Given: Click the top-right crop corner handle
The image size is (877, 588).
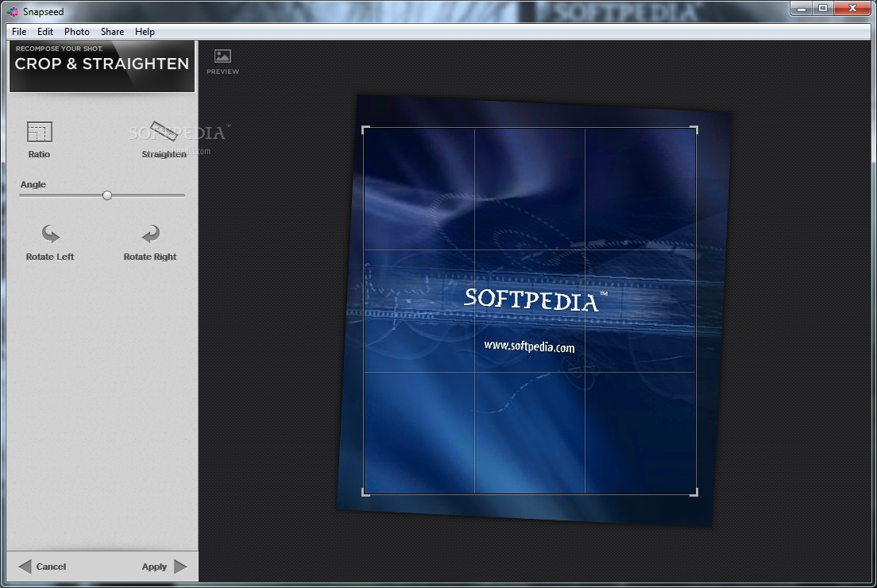Looking at the screenshot, I should 694,130.
